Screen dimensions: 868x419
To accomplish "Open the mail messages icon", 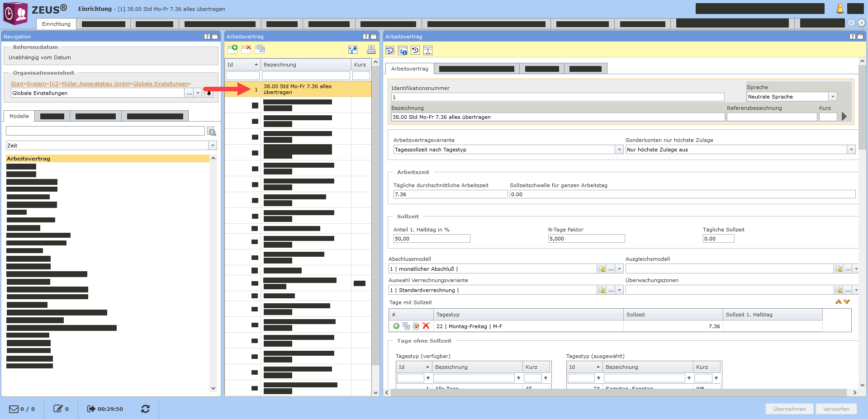I will (x=14, y=409).
